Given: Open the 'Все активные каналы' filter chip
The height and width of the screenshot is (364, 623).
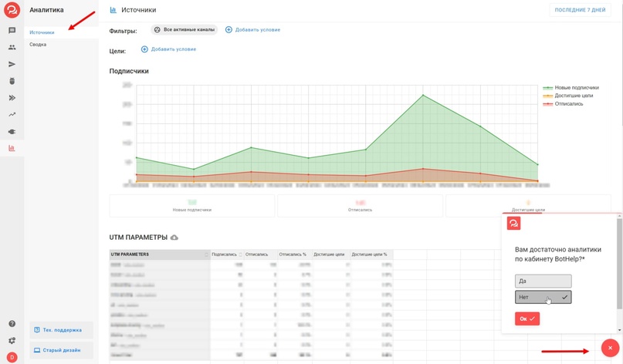Looking at the screenshot, I should pyautogui.click(x=184, y=29).
